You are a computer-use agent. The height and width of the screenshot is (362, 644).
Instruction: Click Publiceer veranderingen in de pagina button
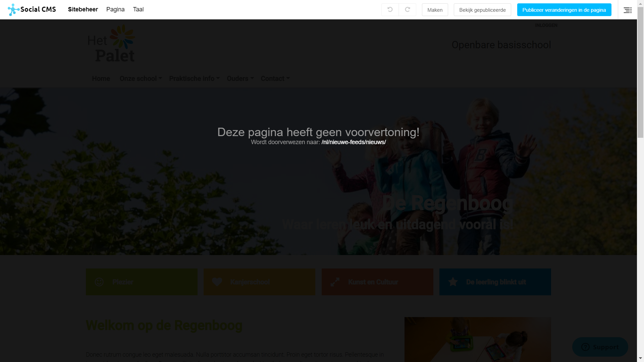point(564,10)
